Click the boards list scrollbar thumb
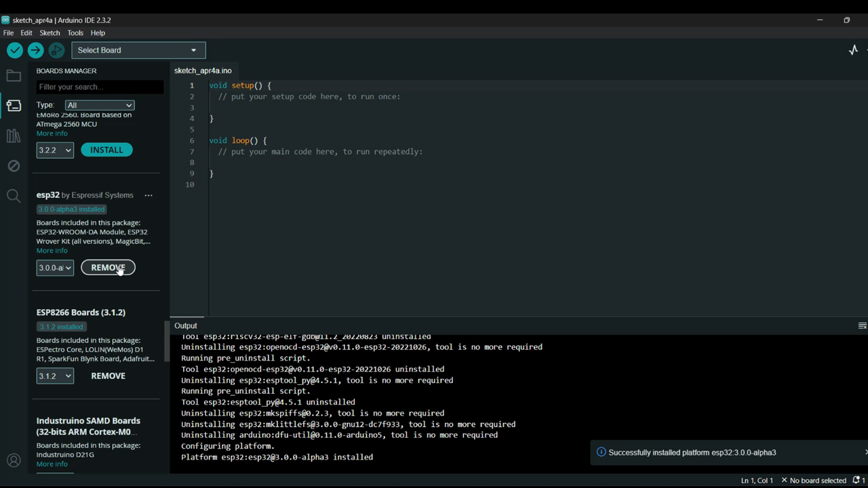The image size is (868, 488). 167,341
